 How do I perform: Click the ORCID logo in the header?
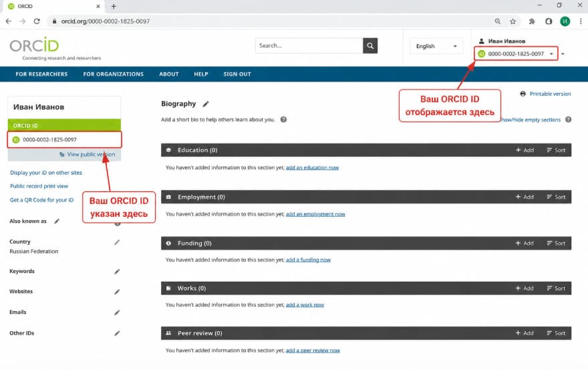pos(35,45)
